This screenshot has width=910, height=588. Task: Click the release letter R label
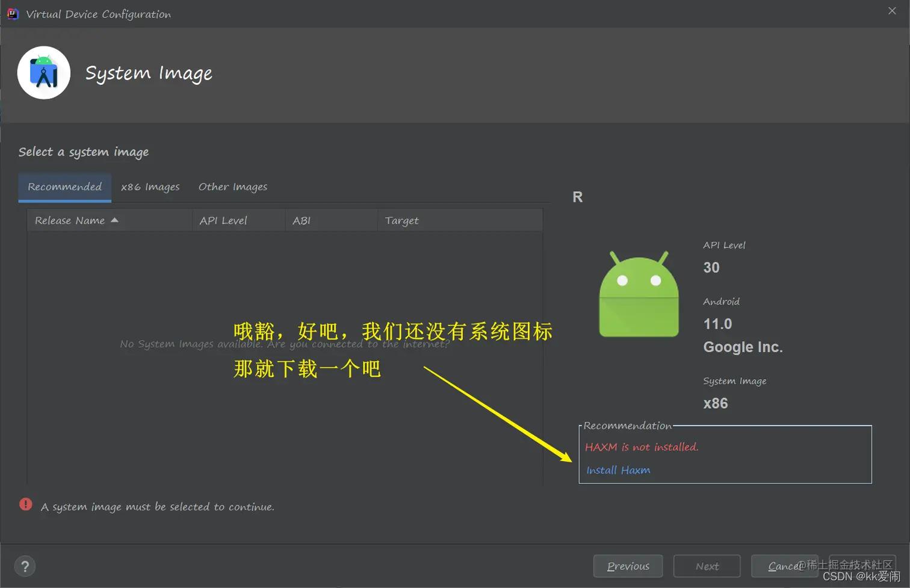[x=578, y=197]
